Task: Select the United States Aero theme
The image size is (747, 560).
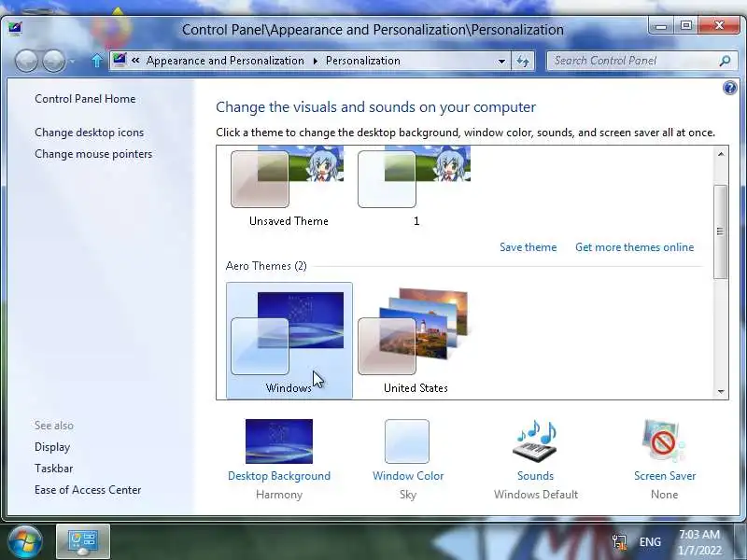Action: click(x=416, y=340)
